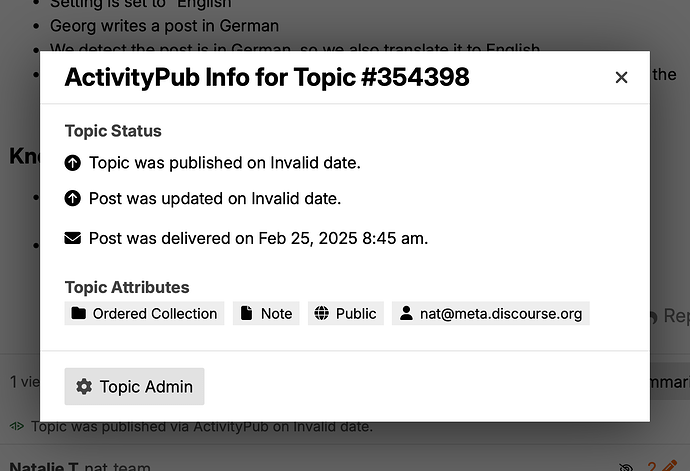Click the up-arrow icon beside Post was updated
Viewport: 690px width, 471px height.
[73, 199]
